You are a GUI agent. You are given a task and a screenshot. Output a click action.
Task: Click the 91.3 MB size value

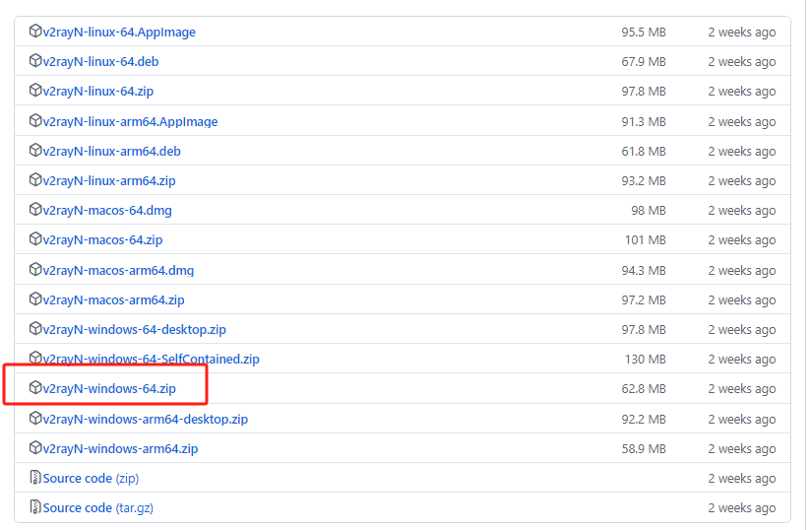(644, 122)
